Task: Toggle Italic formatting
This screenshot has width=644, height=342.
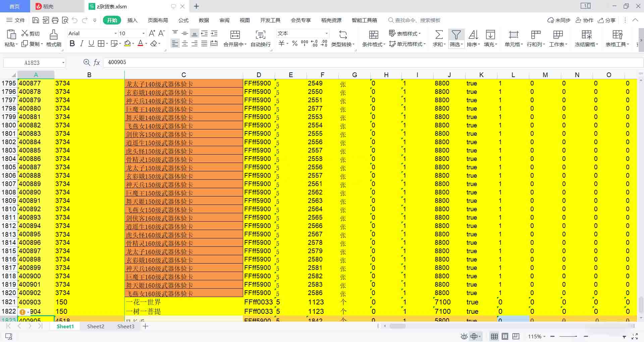Action: coord(82,44)
